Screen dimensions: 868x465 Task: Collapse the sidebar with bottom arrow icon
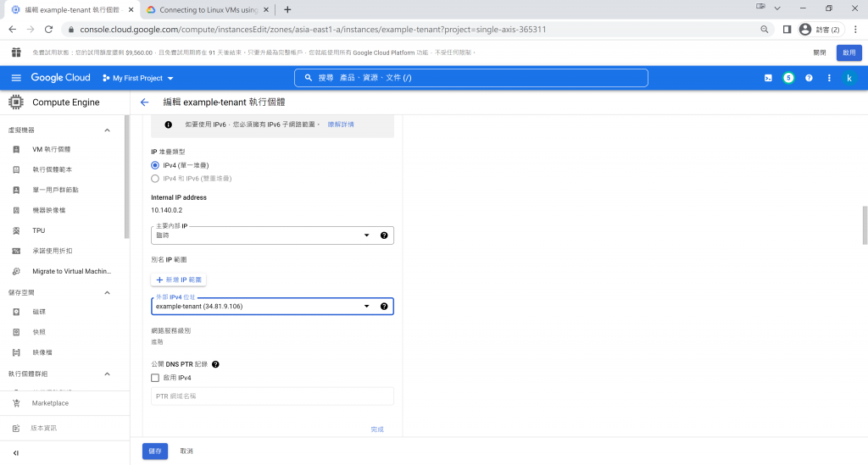[15, 453]
